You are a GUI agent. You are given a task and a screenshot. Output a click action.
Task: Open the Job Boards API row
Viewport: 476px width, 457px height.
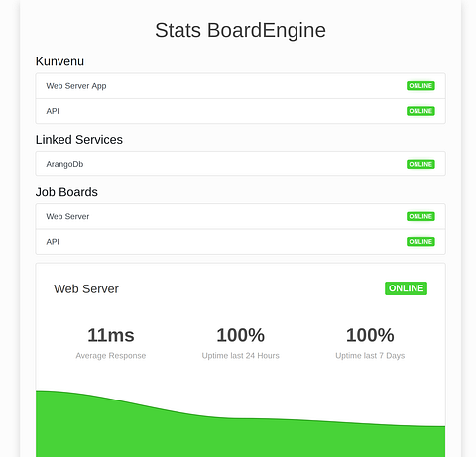(240, 242)
